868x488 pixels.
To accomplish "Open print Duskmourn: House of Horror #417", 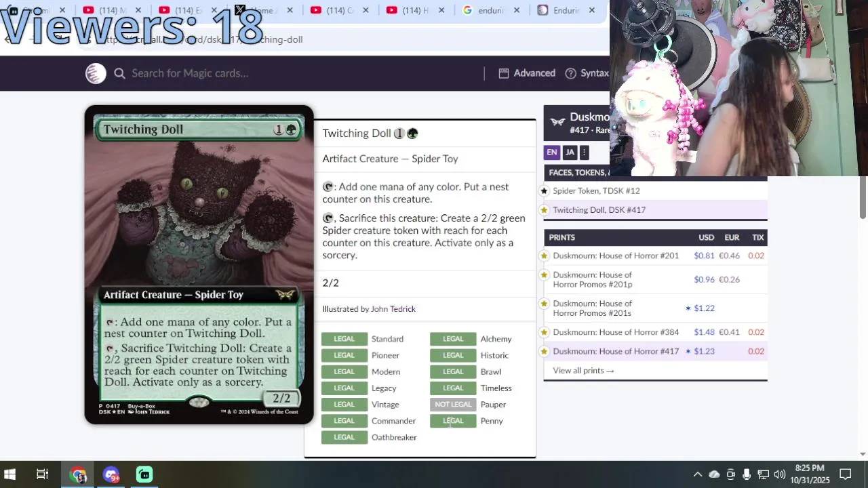I will (616, 351).
